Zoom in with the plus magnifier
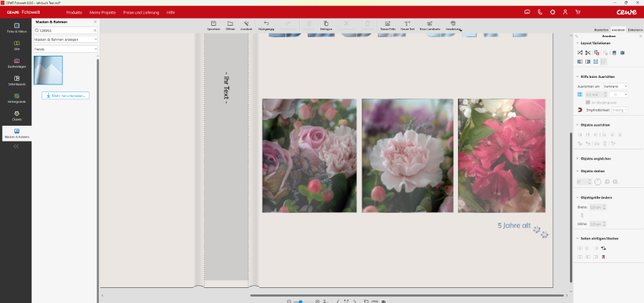 [318, 302]
